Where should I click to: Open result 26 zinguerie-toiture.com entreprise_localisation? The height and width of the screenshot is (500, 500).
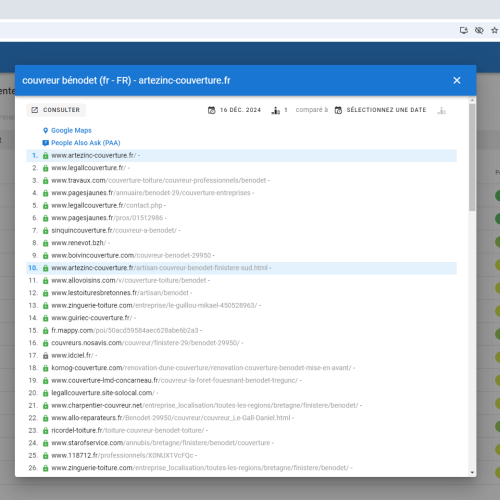click(x=200, y=468)
